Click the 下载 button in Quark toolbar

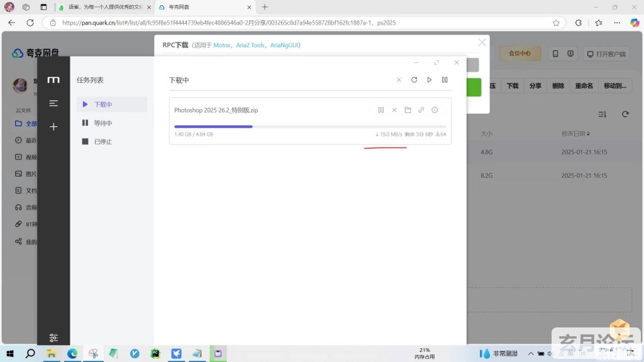(x=512, y=85)
